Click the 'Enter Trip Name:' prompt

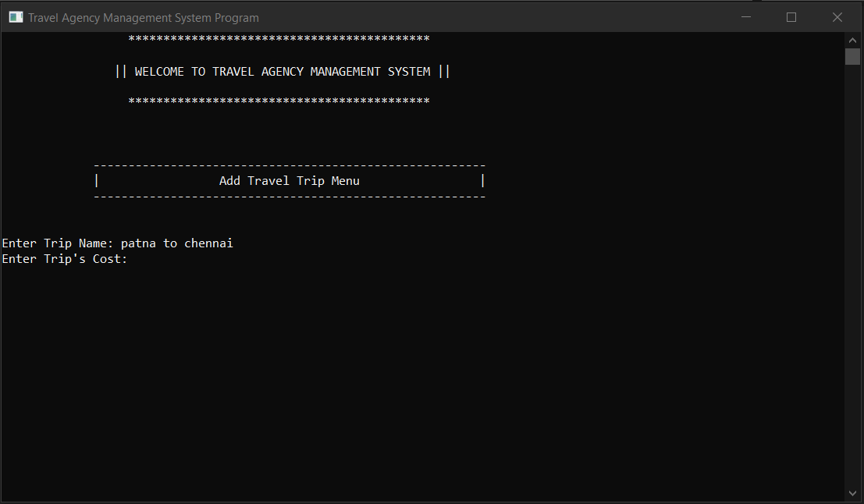click(58, 243)
